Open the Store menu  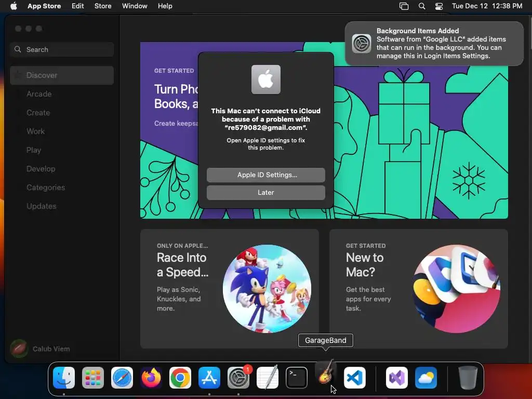tap(103, 6)
